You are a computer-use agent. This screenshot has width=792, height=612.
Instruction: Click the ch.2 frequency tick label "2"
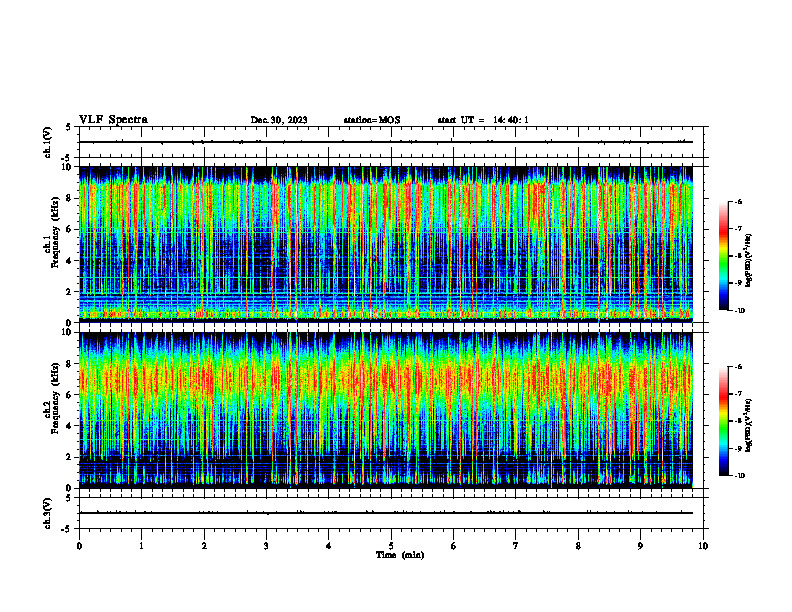[69, 457]
